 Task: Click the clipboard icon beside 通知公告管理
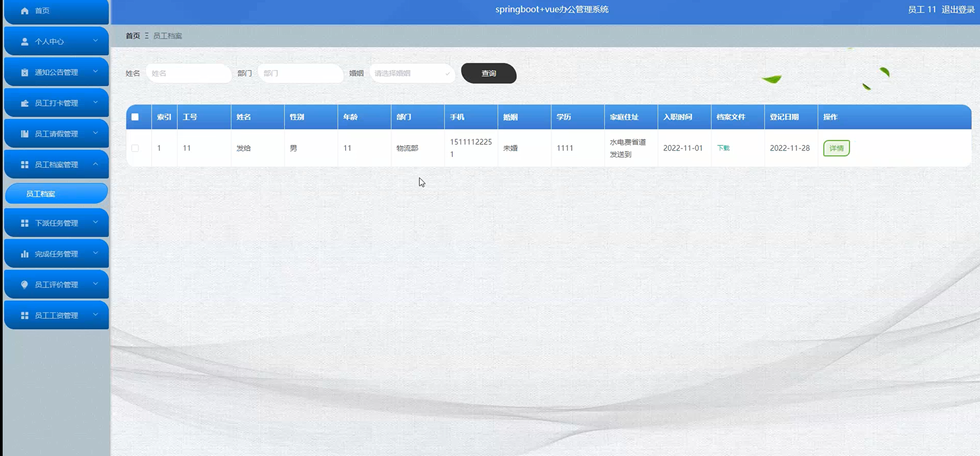(x=25, y=72)
